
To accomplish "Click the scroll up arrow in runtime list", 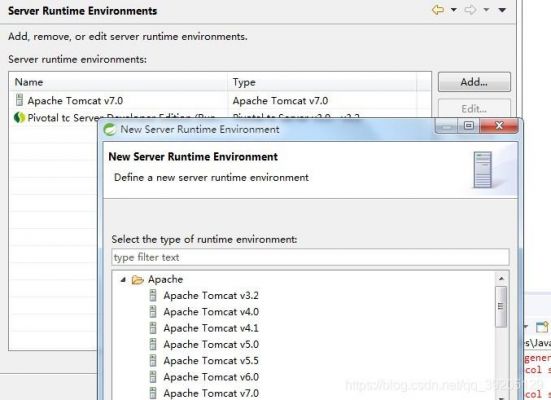I will point(501,279).
